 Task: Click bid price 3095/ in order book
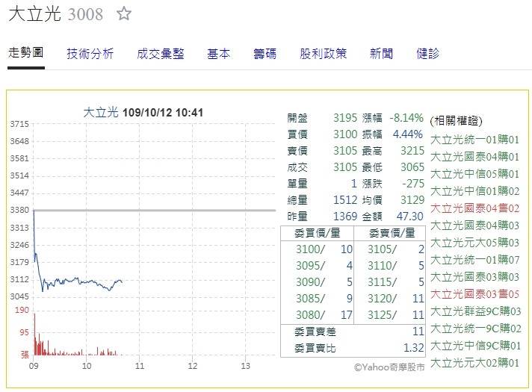(310, 266)
